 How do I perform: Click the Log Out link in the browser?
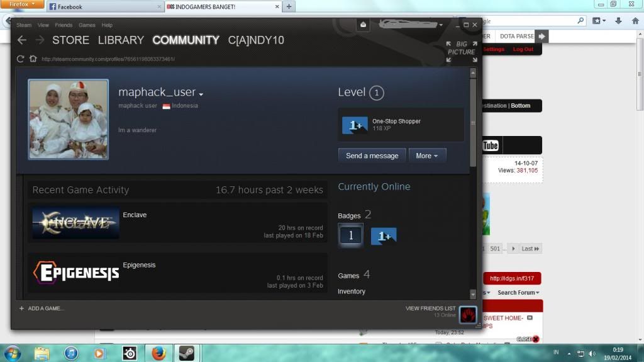(523, 49)
